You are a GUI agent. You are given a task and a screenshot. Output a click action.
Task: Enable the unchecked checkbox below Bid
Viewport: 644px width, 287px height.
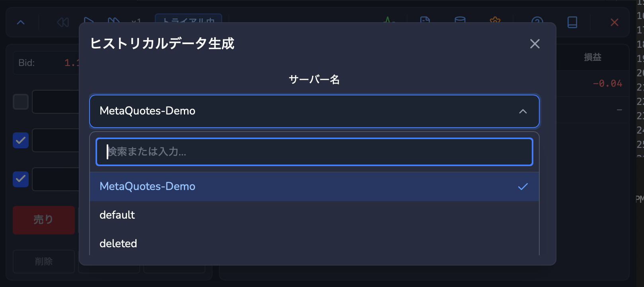tap(21, 102)
